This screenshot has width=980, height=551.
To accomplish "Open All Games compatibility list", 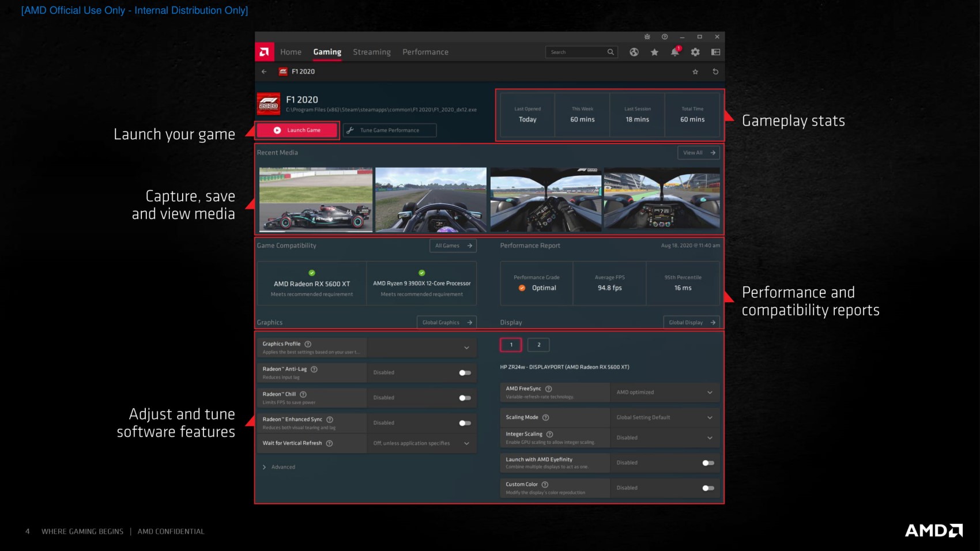I will tap(453, 246).
